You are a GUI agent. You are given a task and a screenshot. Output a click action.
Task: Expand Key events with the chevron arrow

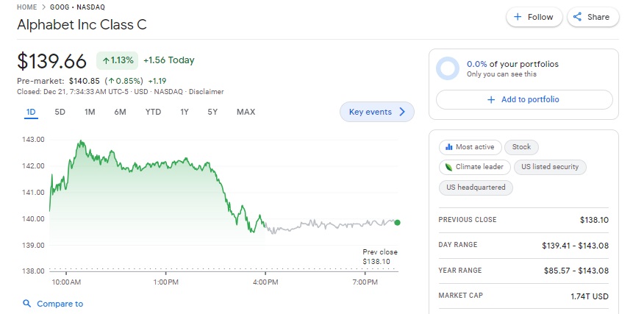coord(402,112)
